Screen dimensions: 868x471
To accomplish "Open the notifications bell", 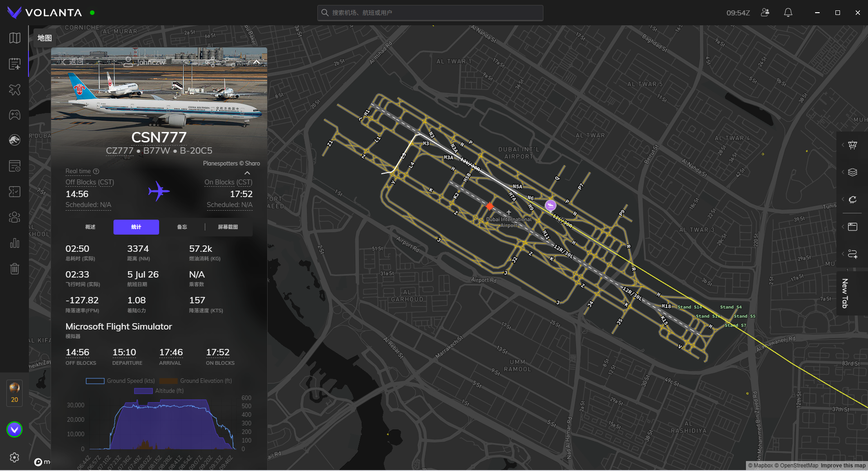I will pyautogui.click(x=788, y=13).
